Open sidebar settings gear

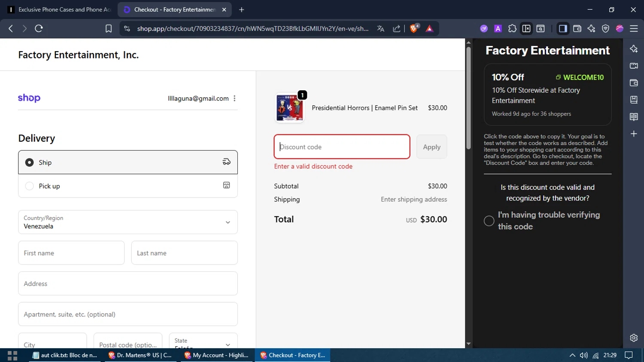click(634, 338)
